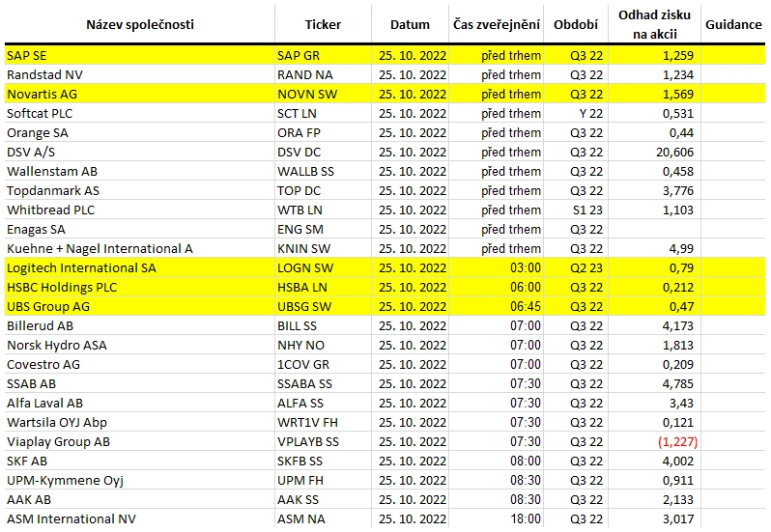
Task: Select the 'ASM International NV' cell
Action: click(140, 519)
